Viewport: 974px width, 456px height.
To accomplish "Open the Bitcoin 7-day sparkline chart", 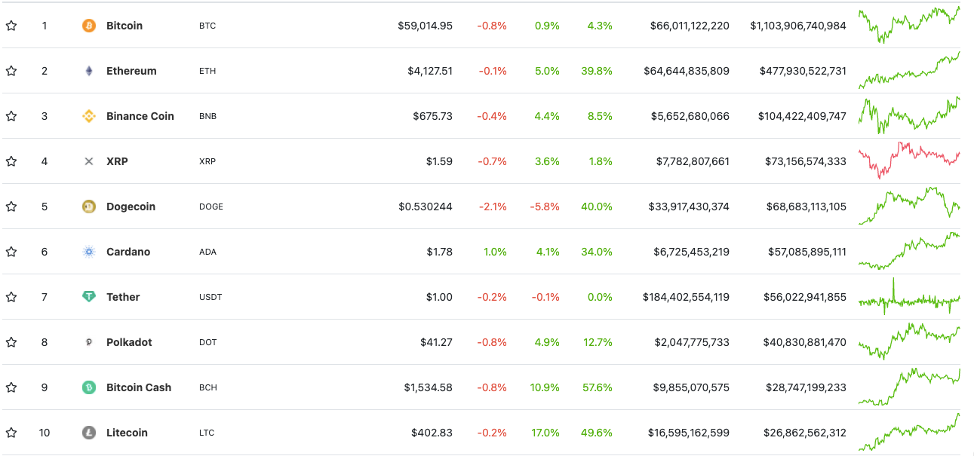I will click(x=908, y=24).
